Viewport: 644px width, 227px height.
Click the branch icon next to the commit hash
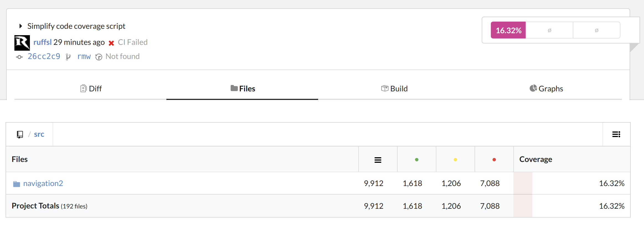coord(68,56)
